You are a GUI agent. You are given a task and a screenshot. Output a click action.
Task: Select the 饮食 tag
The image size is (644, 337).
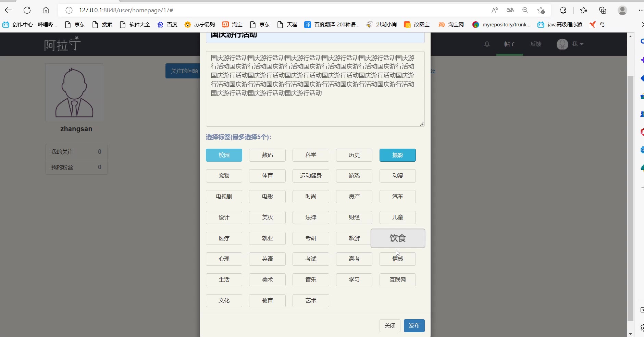398,238
